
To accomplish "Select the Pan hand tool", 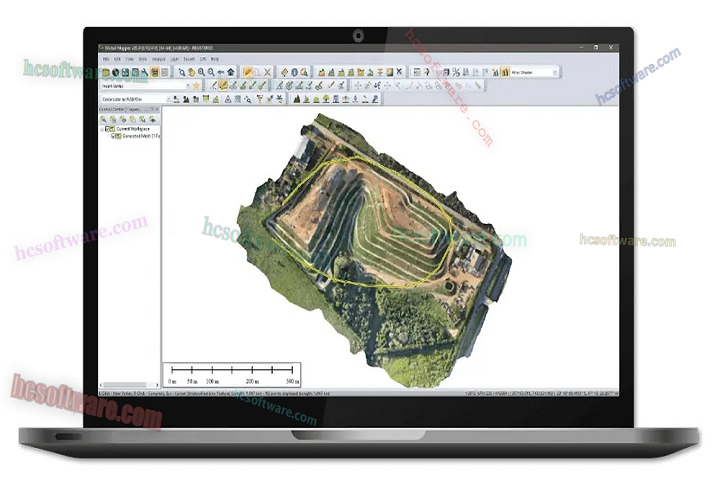I will [x=191, y=72].
